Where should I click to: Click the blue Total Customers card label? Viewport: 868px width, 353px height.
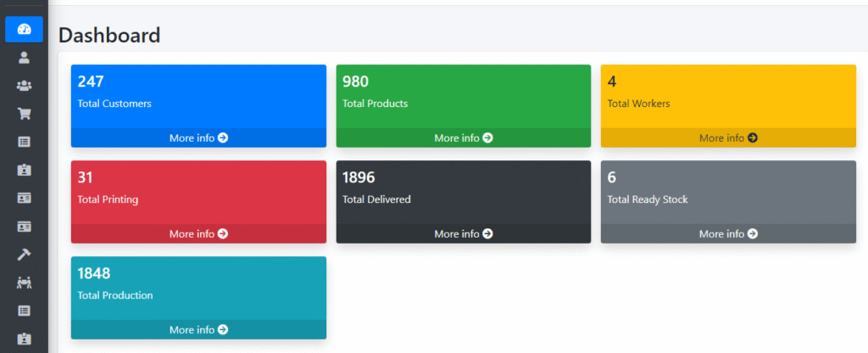pyautogui.click(x=114, y=104)
